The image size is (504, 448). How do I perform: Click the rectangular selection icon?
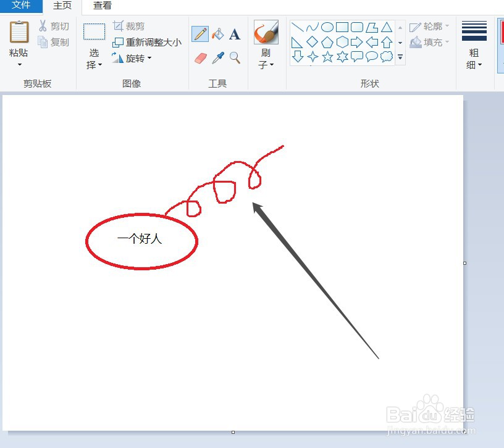point(94,31)
